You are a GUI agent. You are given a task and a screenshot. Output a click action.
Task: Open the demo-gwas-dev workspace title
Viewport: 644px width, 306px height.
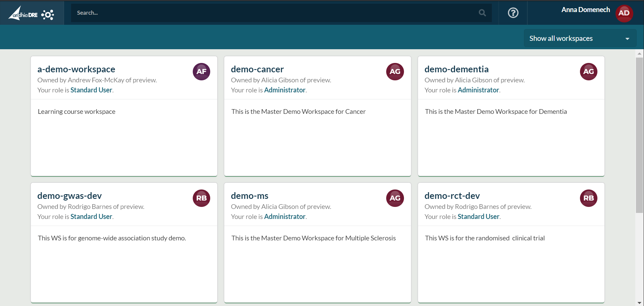tap(69, 196)
